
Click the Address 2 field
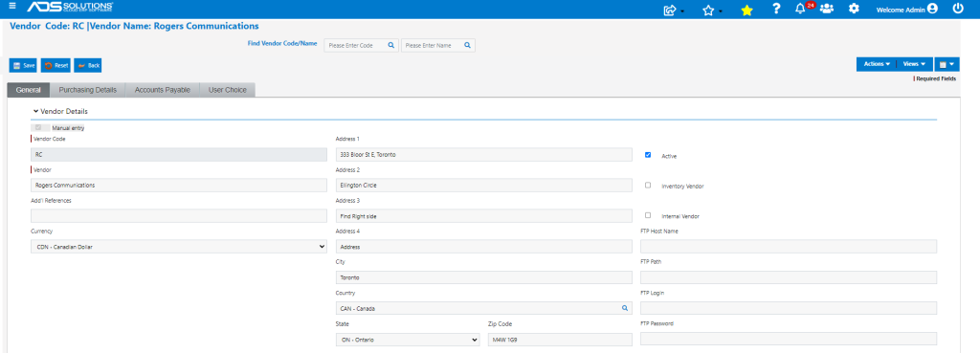pos(483,185)
